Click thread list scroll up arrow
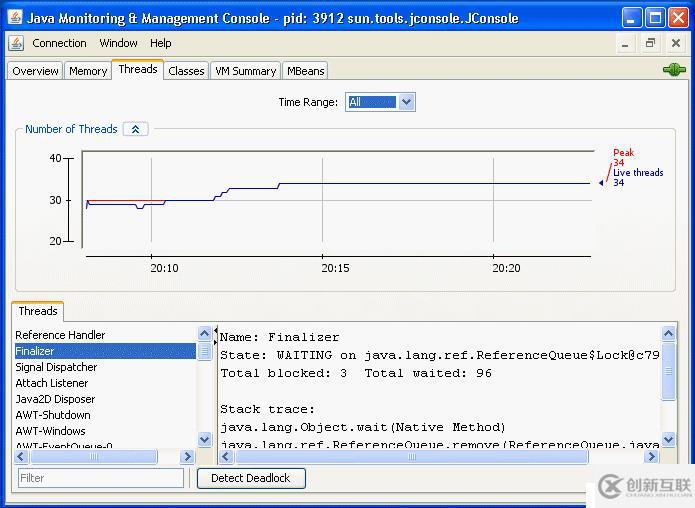 (204, 333)
